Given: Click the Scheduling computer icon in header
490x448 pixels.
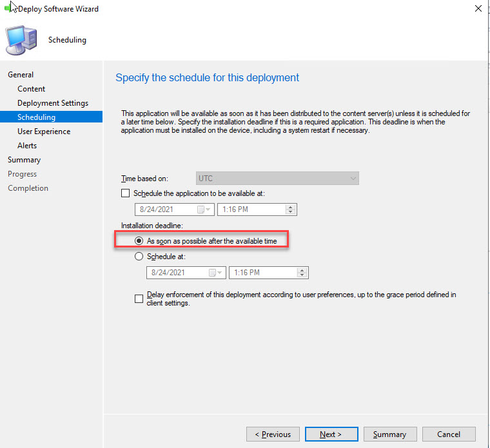Looking at the screenshot, I should pyautogui.click(x=23, y=40).
